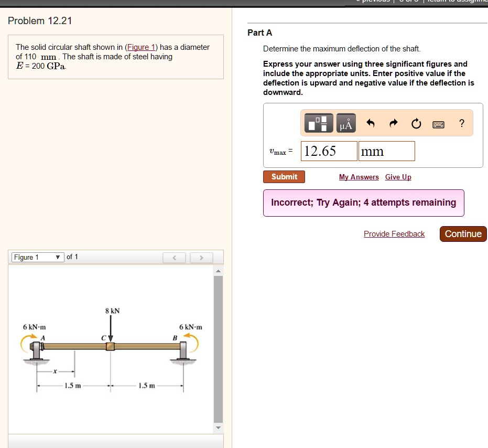This screenshot has width=488, height=448.
Task: Click the Part A heading
Action: (x=259, y=33)
